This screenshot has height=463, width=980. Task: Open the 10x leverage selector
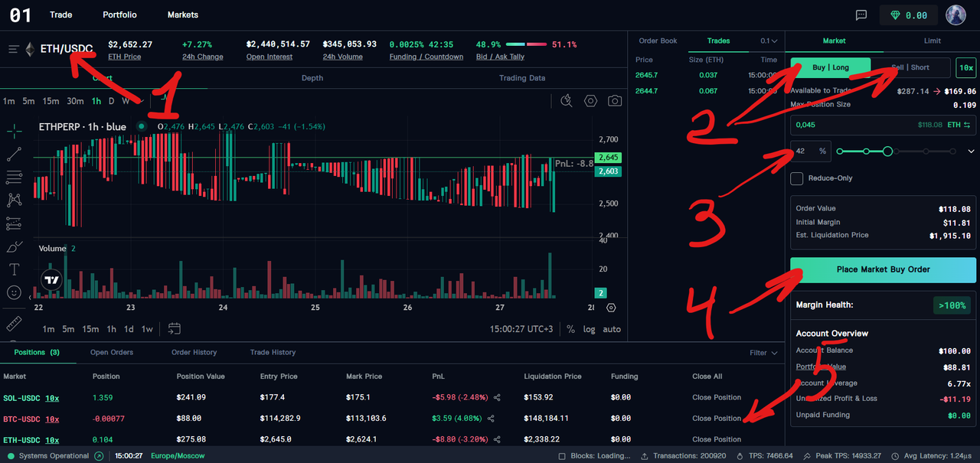coord(966,67)
